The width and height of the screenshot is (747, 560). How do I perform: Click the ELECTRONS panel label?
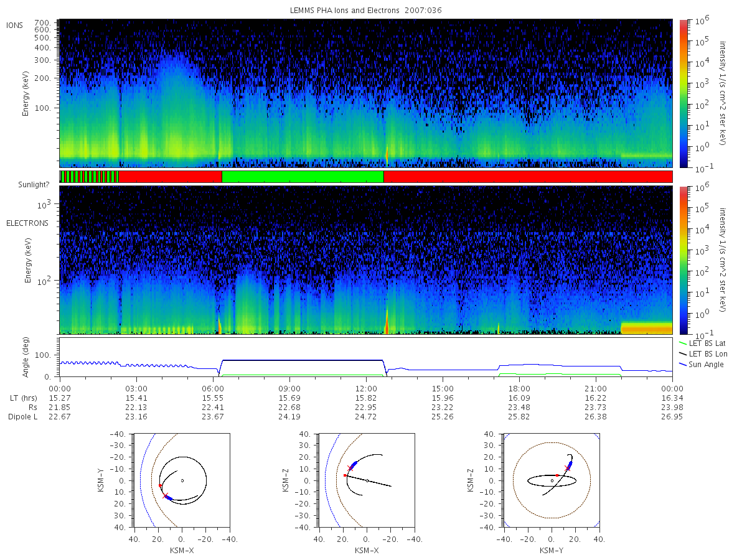(x=27, y=223)
